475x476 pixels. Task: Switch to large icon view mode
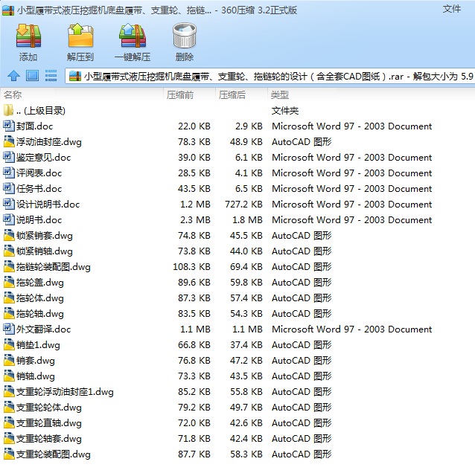tap(32, 76)
